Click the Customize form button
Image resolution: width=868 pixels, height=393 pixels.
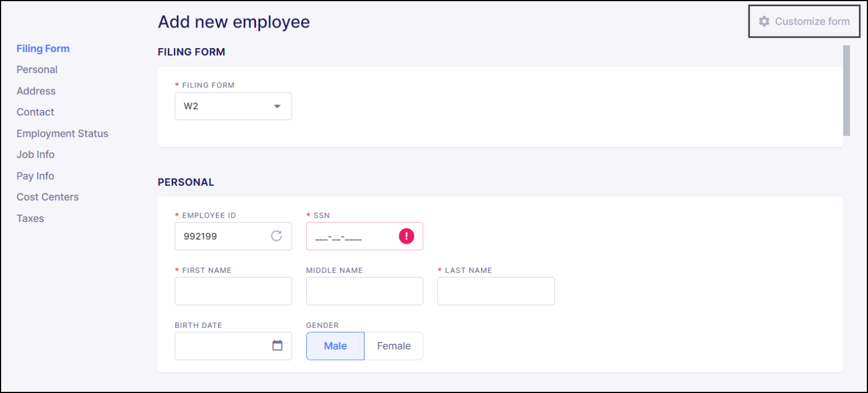pyautogui.click(x=803, y=21)
